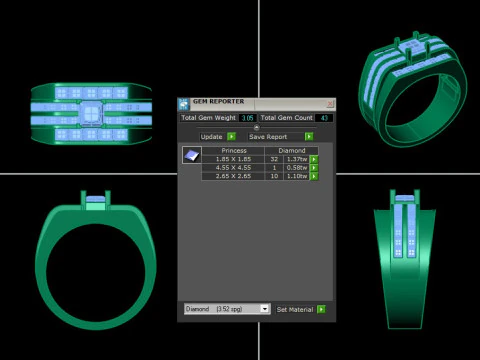Click the Set Material label
This screenshot has height=360, width=480.
click(295, 310)
